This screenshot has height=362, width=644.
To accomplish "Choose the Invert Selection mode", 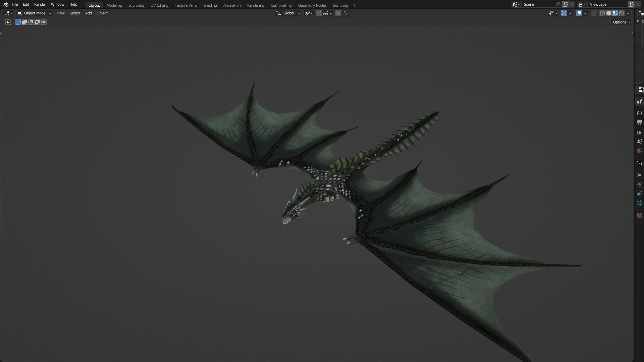I will tap(37, 22).
